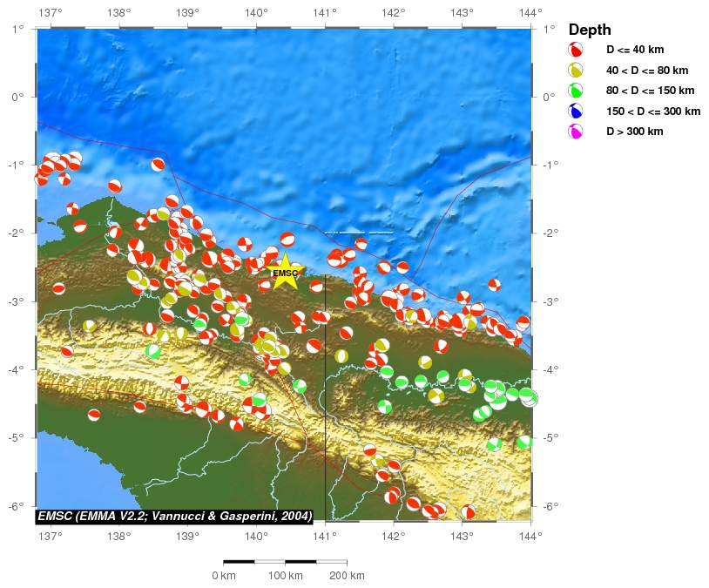The image size is (709, 588).
Task: Click the 0° latitude label on left axis
Action: [x=18, y=97]
